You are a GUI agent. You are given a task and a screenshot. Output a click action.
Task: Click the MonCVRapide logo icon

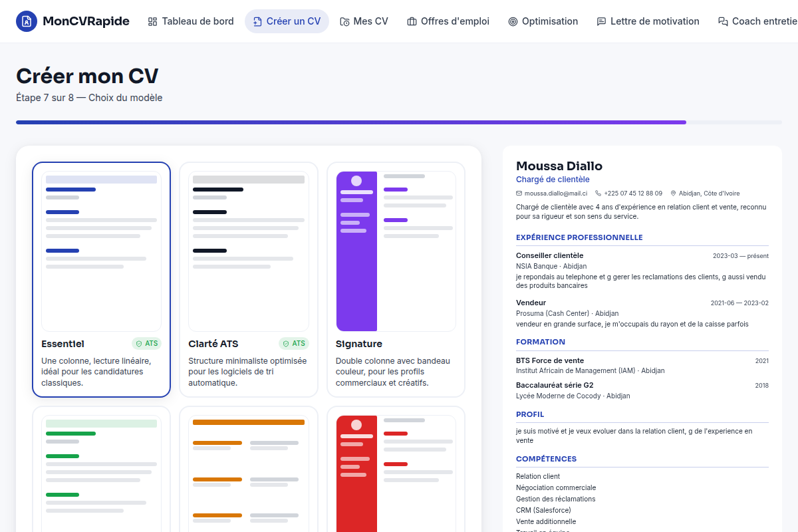27,21
